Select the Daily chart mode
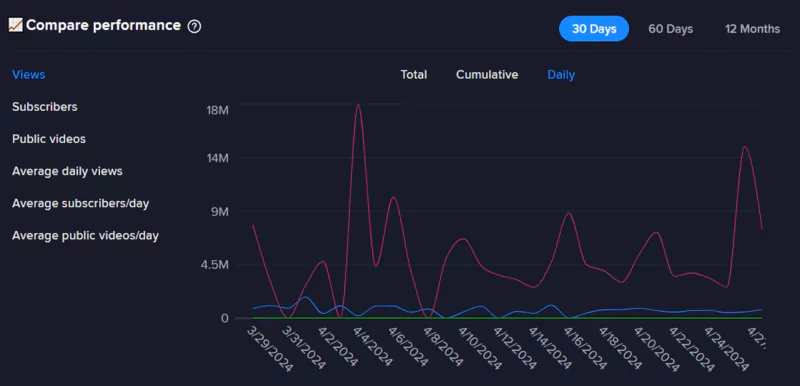 click(561, 75)
